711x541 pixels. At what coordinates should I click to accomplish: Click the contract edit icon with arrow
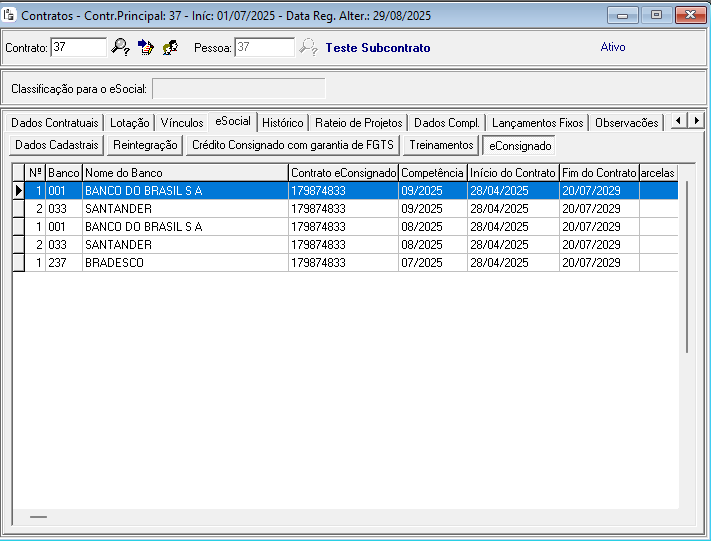tap(146, 47)
